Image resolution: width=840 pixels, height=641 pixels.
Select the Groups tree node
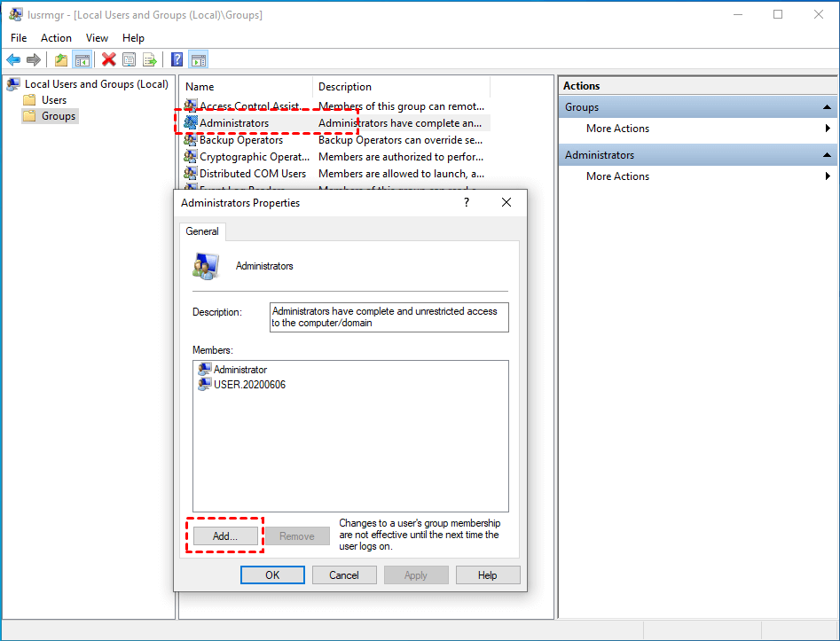[x=59, y=116]
